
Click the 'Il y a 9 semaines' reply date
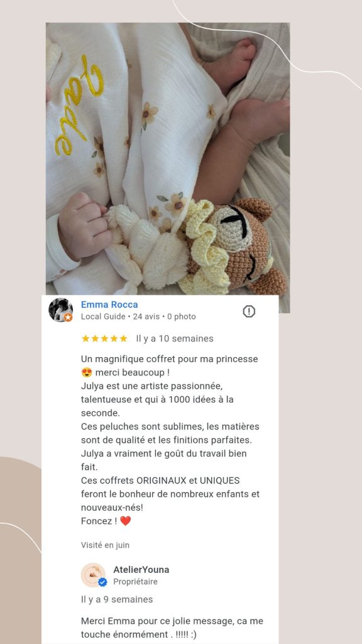pyautogui.click(x=117, y=599)
